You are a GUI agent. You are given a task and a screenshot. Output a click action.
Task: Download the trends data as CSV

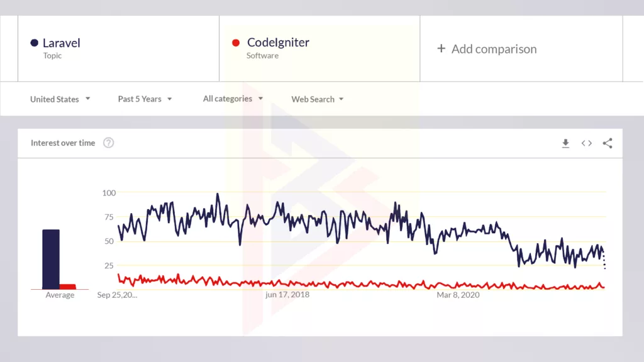(x=565, y=143)
